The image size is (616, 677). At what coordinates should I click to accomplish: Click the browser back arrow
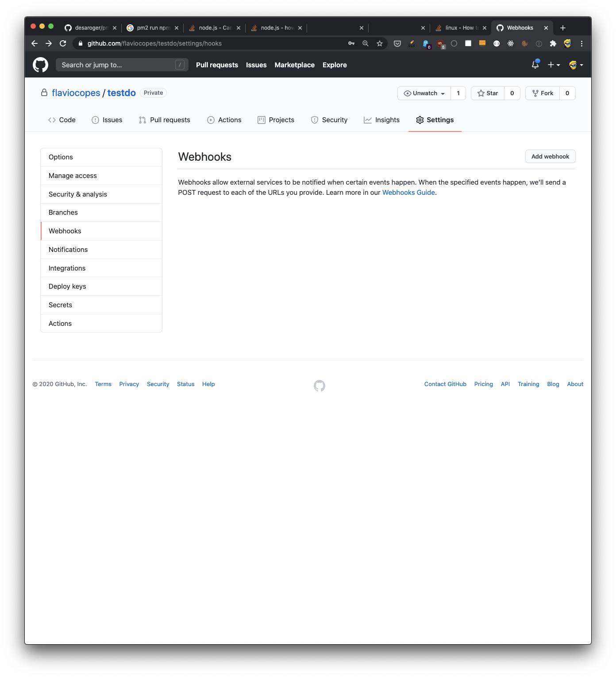35,43
